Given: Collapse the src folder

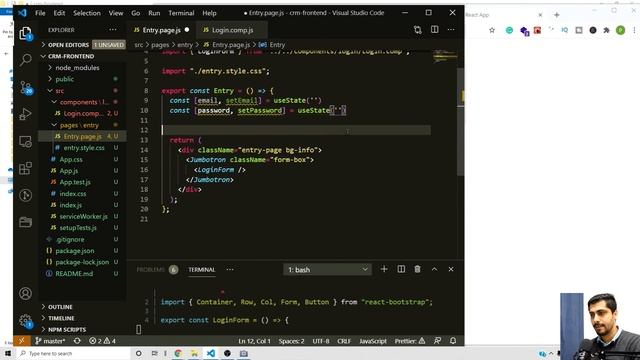Looking at the screenshot, I should (83, 90).
